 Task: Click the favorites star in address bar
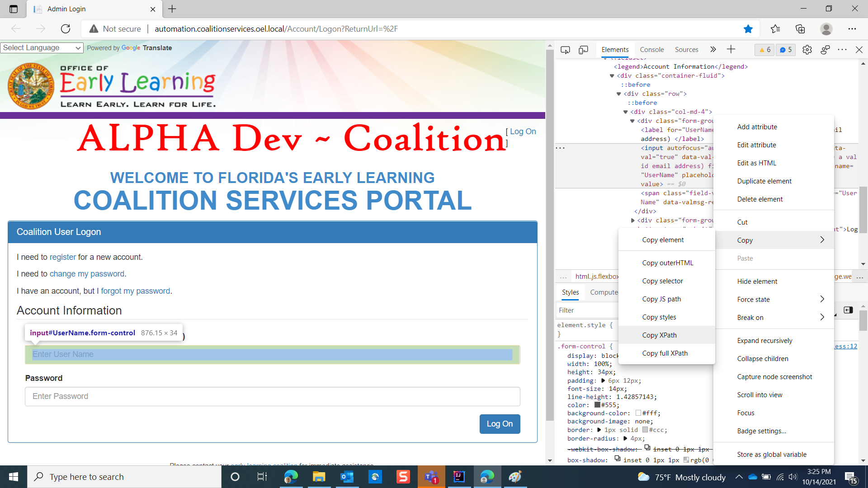point(748,29)
